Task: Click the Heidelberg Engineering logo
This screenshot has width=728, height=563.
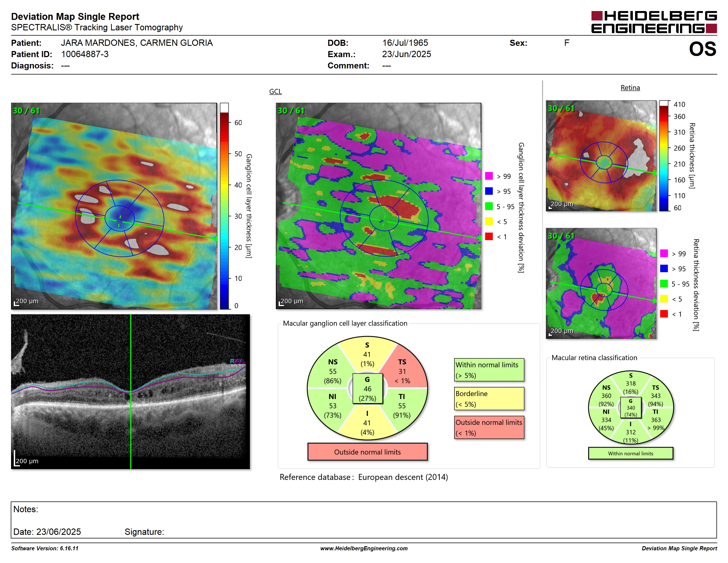Action: pos(654,22)
